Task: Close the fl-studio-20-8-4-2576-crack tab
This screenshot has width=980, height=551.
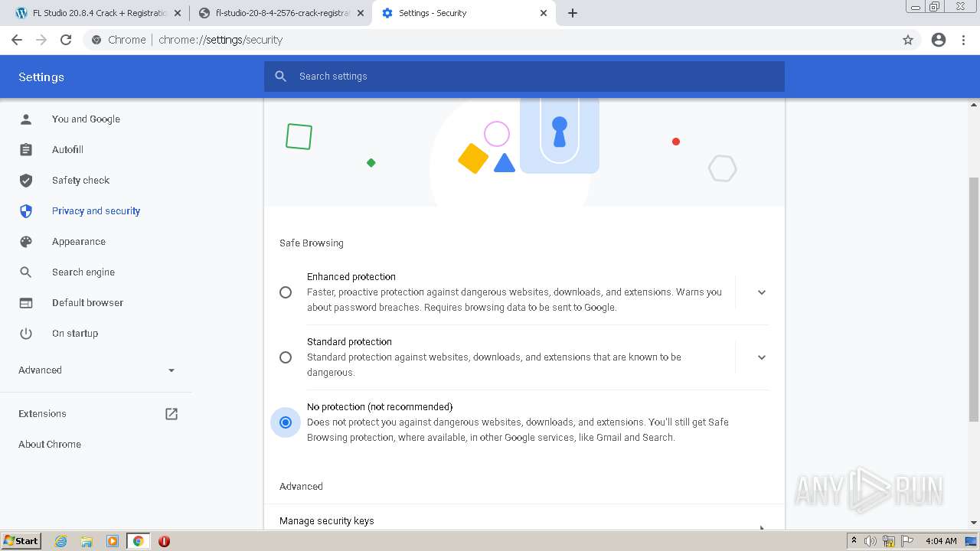Action: [361, 13]
